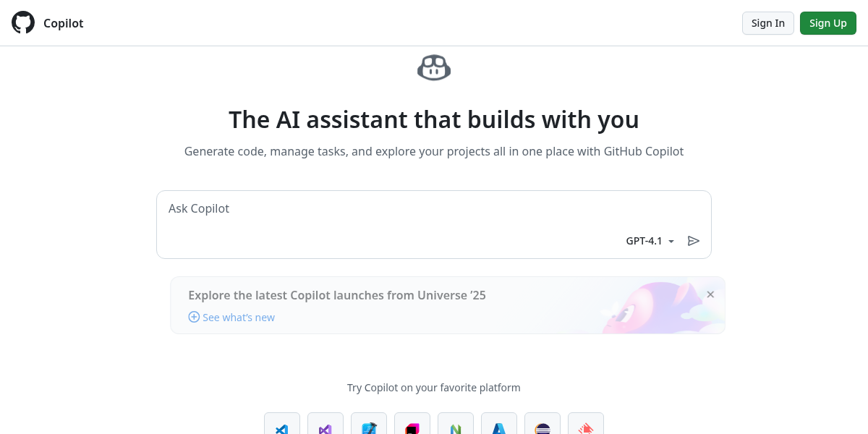
Task: Click the Copilot launches banner text
Action: point(337,295)
